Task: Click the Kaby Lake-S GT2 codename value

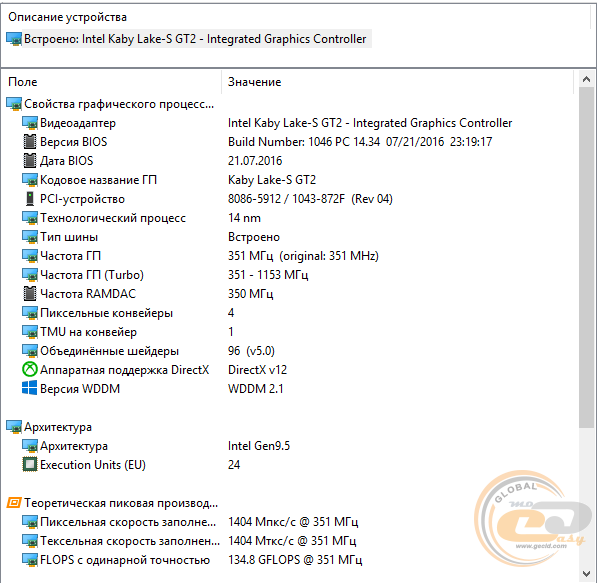Action: coord(272,180)
